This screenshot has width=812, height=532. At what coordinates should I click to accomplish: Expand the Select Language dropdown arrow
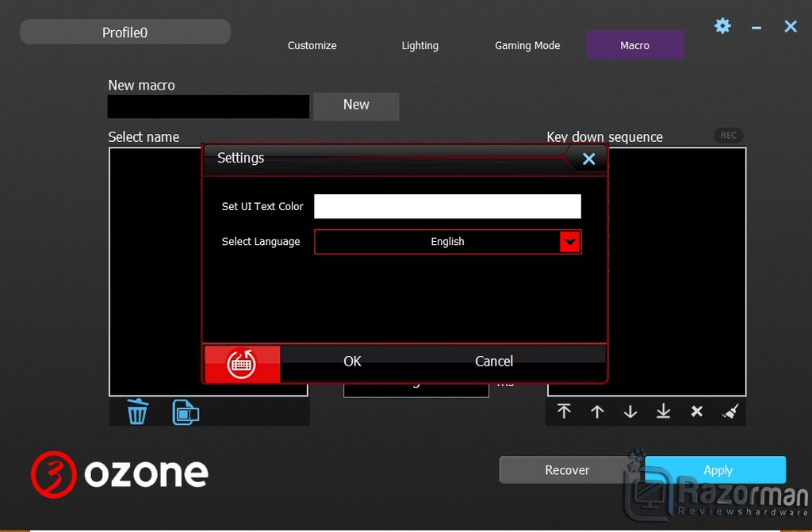coord(569,242)
